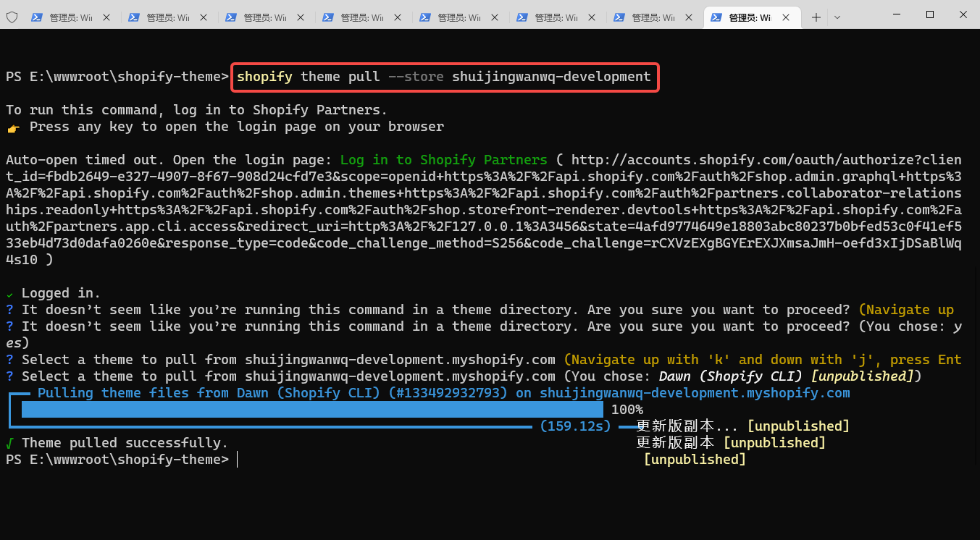980x540 pixels.
Task: Click the blue theme pull progress bar
Action: tap(312, 410)
